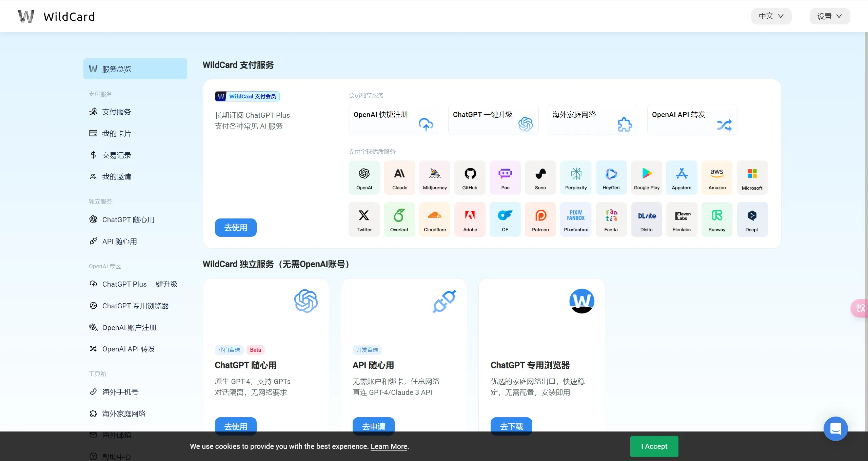The height and width of the screenshot is (461, 868).
Task: Select the Cloudflare service tile
Action: pos(435,219)
